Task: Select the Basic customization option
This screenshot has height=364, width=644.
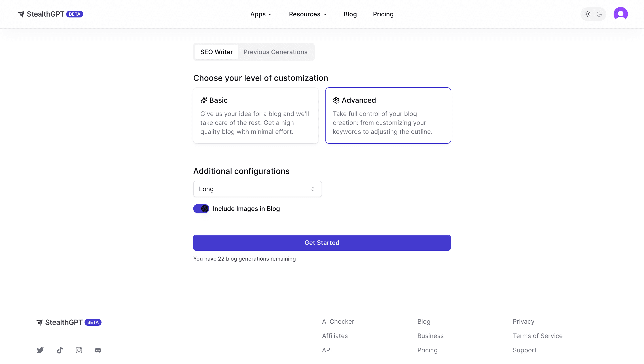Action: pyautogui.click(x=256, y=116)
